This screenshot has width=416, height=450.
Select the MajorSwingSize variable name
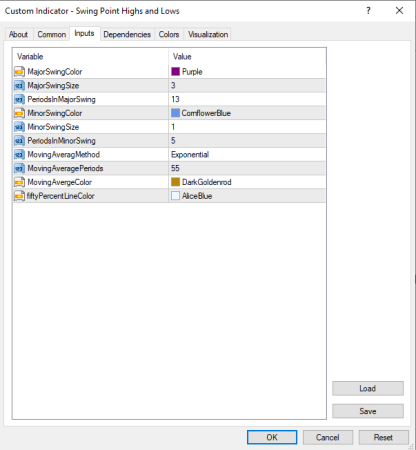tap(53, 86)
